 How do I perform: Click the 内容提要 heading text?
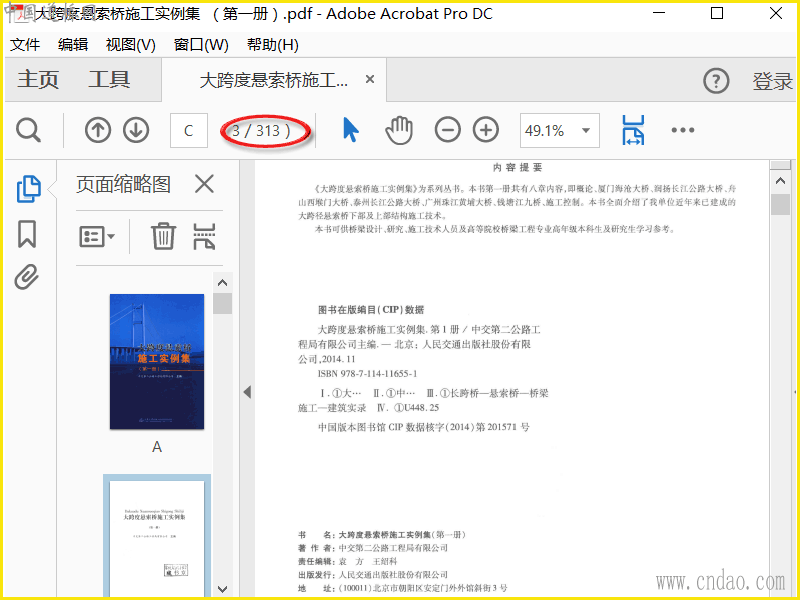[517, 167]
